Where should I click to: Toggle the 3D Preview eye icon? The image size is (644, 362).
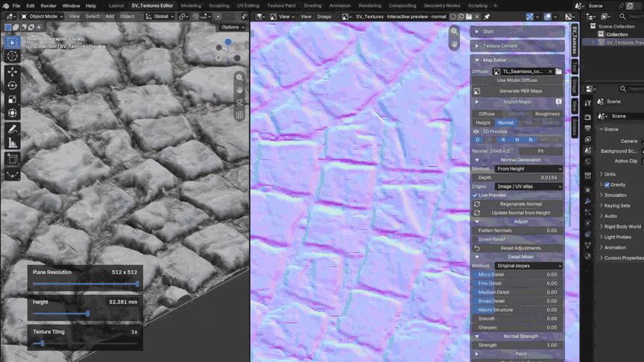(x=476, y=132)
